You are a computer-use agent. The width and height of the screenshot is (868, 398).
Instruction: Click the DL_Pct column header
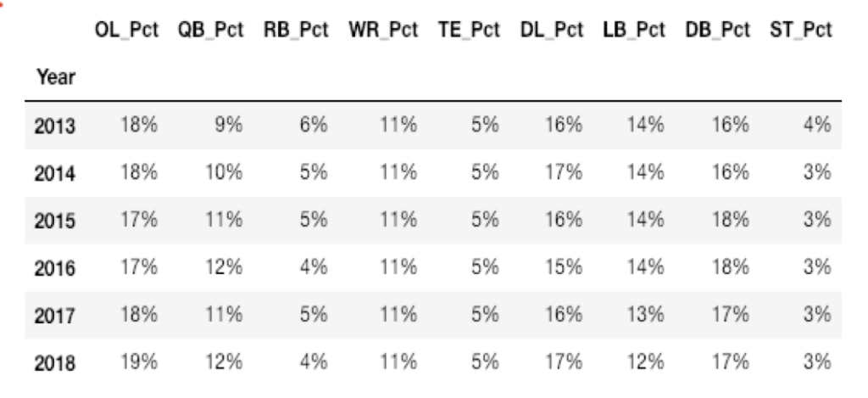(x=551, y=31)
